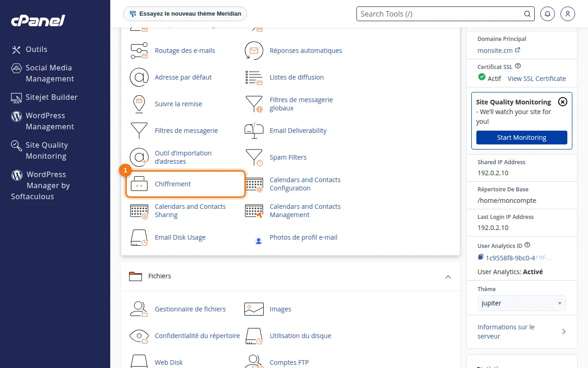The image size is (588, 368).
Task: Open WordPress Manager by Softaculous
Action: click(x=40, y=185)
